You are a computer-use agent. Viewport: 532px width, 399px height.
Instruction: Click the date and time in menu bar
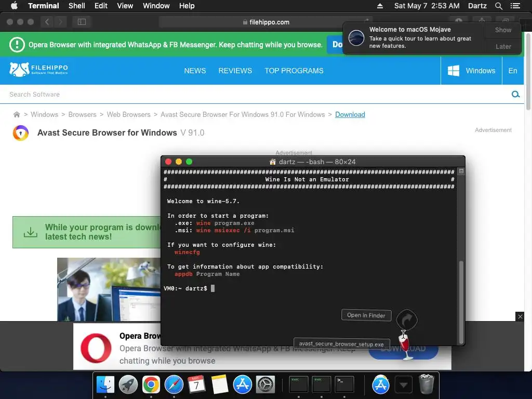(x=427, y=6)
